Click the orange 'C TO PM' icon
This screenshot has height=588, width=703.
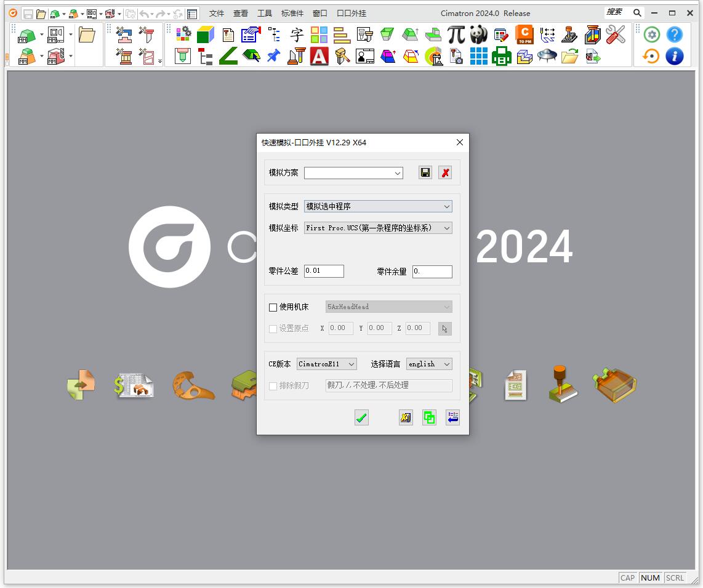click(x=524, y=34)
